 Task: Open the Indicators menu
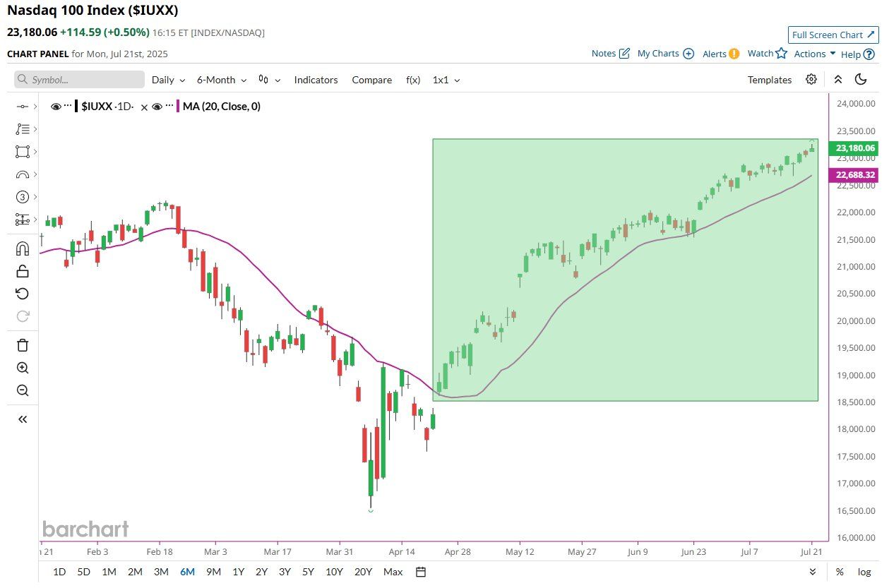(x=316, y=80)
